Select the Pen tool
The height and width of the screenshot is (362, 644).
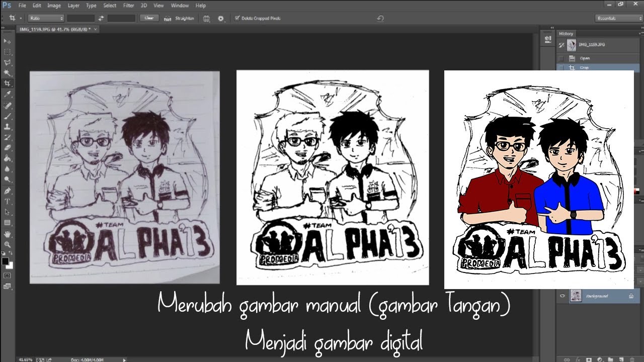(7, 192)
